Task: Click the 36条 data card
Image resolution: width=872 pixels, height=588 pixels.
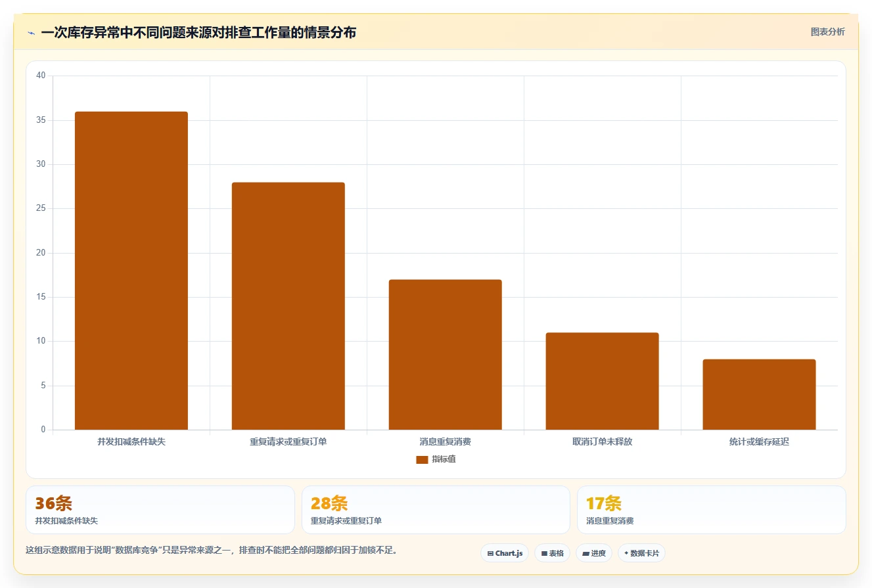Action: 160,510
